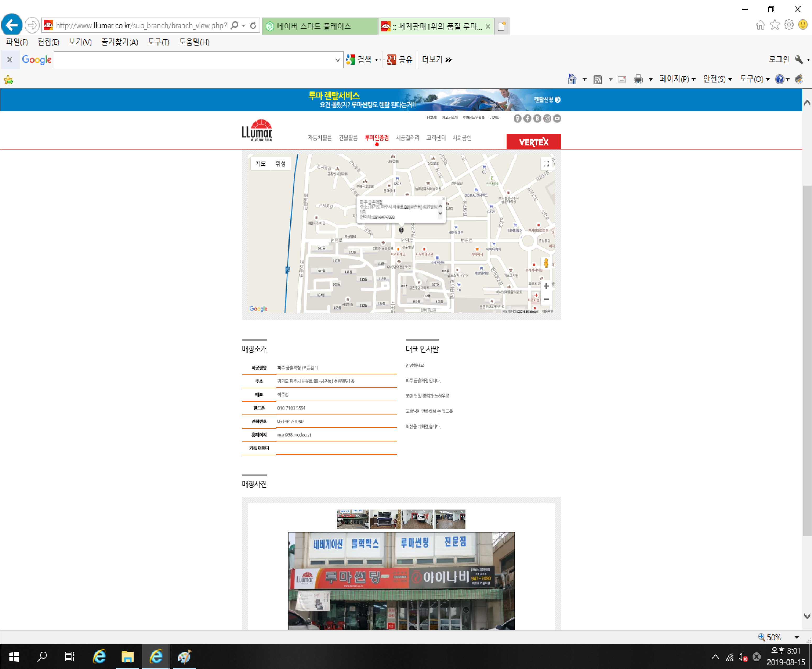Image resolution: width=812 pixels, height=669 pixels.
Task: Click the read mail envelope icon
Action: point(622,79)
